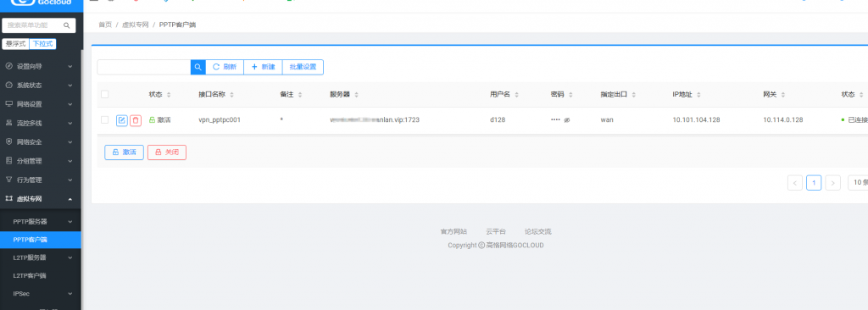The height and width of the screenshot is (310, 868).
Task: Click the wan outbound interface cell
Action: point(607,120)
